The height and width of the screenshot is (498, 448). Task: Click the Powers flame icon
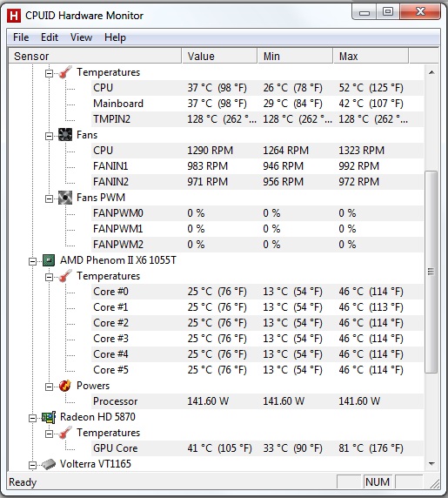click(65, 386)
